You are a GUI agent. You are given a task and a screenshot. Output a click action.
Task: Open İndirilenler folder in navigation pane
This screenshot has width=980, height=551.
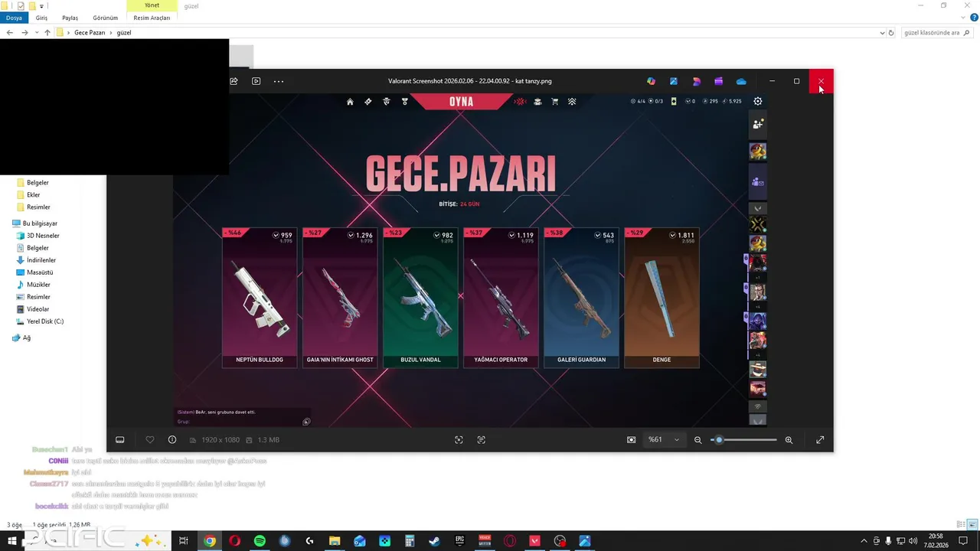point(36,260)
